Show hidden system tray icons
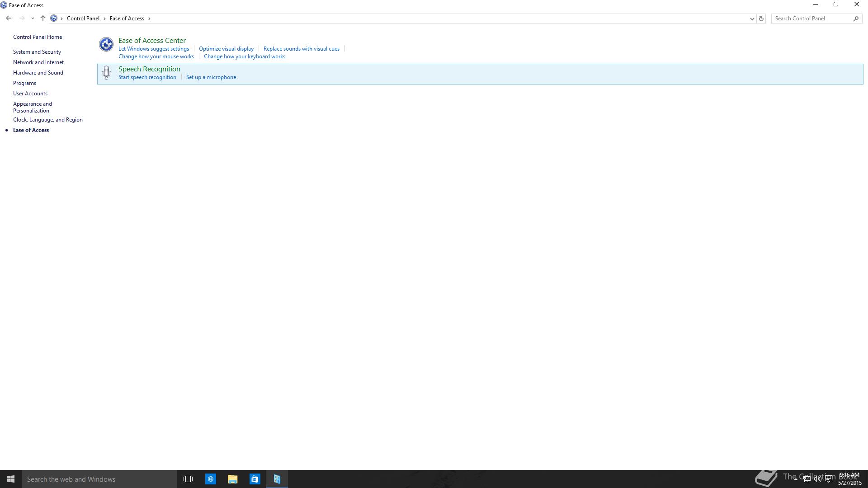The width and height of the screenshot is (868, 488). pyautogui.click(x=796, y=479)
